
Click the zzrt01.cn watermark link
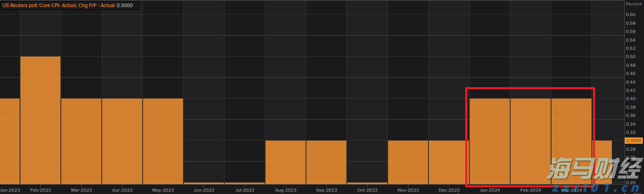point(596,188)
